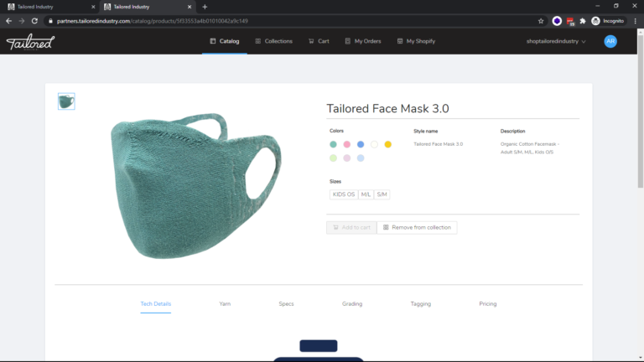The width and height of the screenshot is (644, 362).
Task: Click the AR user avatar
Action: click(x=610, y=41)
